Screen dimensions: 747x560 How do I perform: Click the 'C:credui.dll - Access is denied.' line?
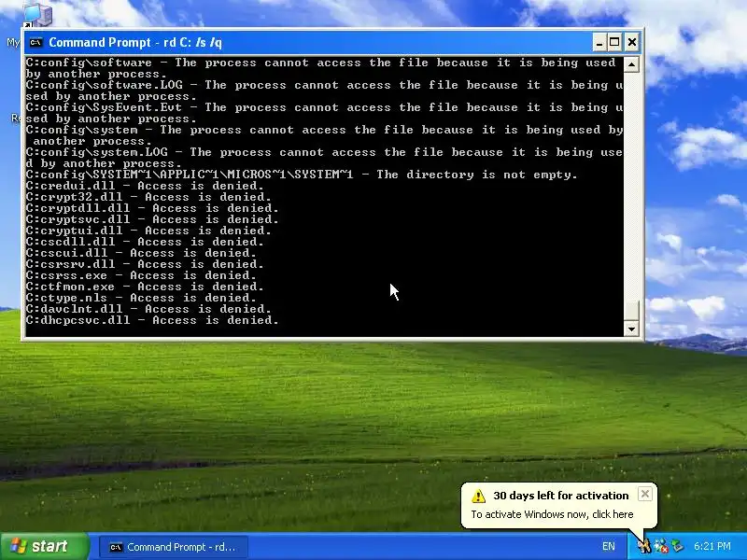tap(145, 186)
